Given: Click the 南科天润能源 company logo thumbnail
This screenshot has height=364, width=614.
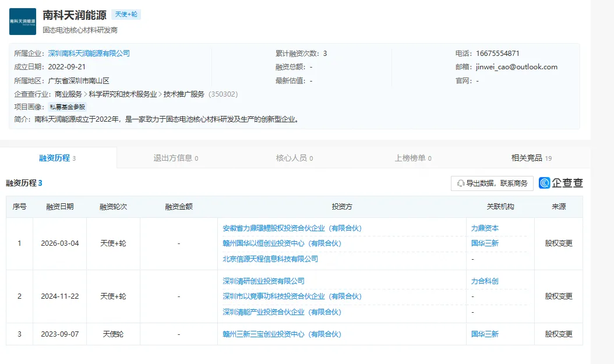Looking at the screenshot, I should click(23, 22).
